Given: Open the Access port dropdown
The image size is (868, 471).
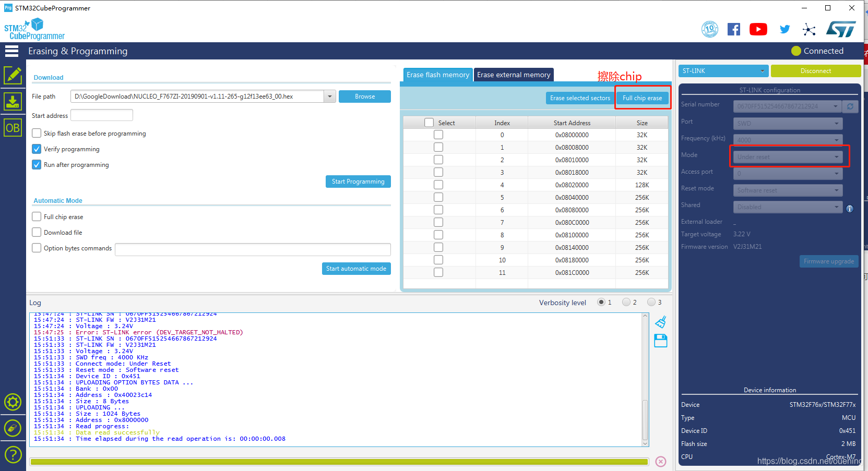Looking at the screenshot, I should 788,174.
